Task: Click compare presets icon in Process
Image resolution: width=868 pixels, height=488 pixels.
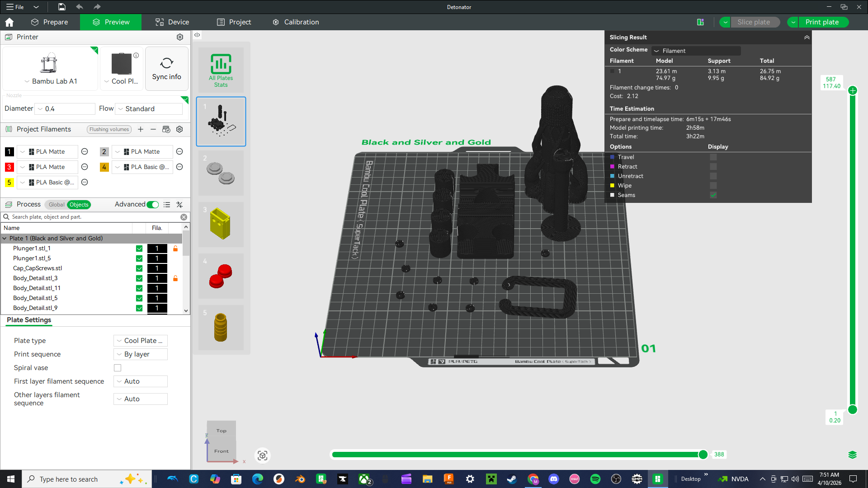Action: [x=179, y=205]
